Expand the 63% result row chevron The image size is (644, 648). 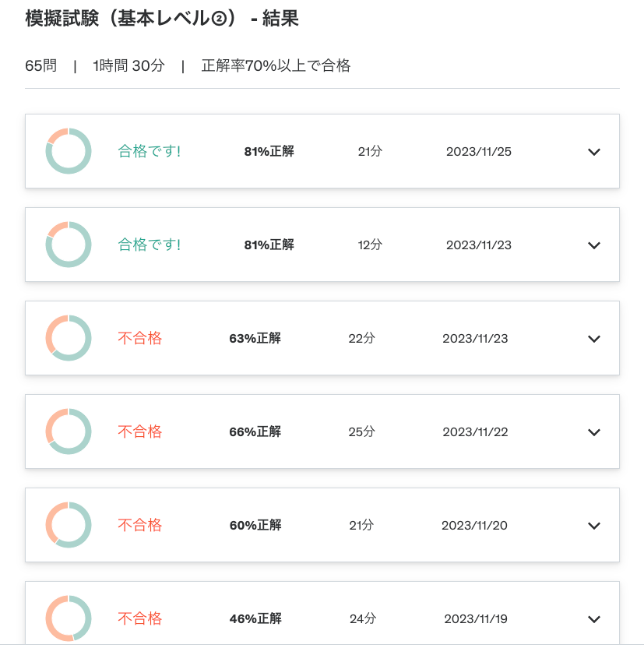point(593,339)
